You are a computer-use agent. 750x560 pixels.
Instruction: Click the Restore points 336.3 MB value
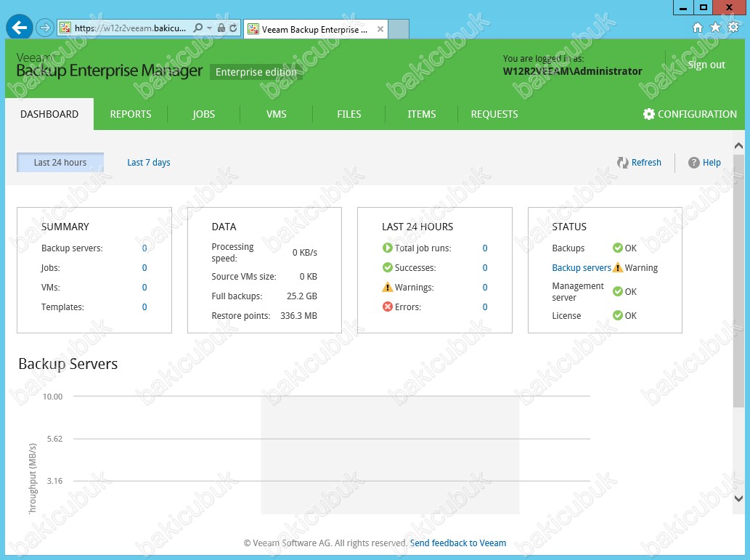[x=298, y=315]
